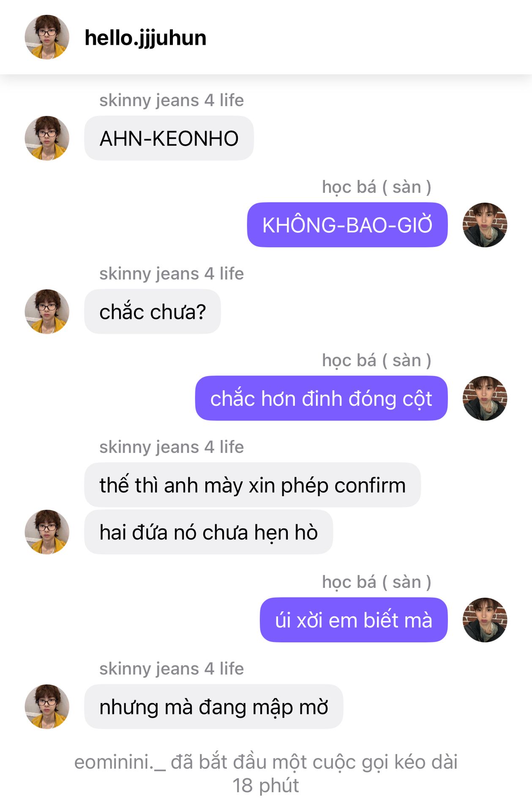
Task: Select 'hai đứa nó chưa hẹn hò' bubble
Action: pyautogui.click(x=209, y=532)
